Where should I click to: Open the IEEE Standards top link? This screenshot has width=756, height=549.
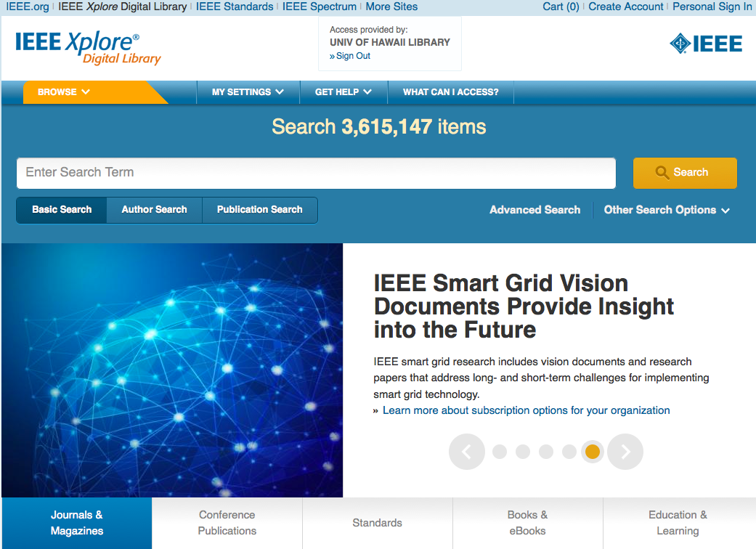(235, 7)
